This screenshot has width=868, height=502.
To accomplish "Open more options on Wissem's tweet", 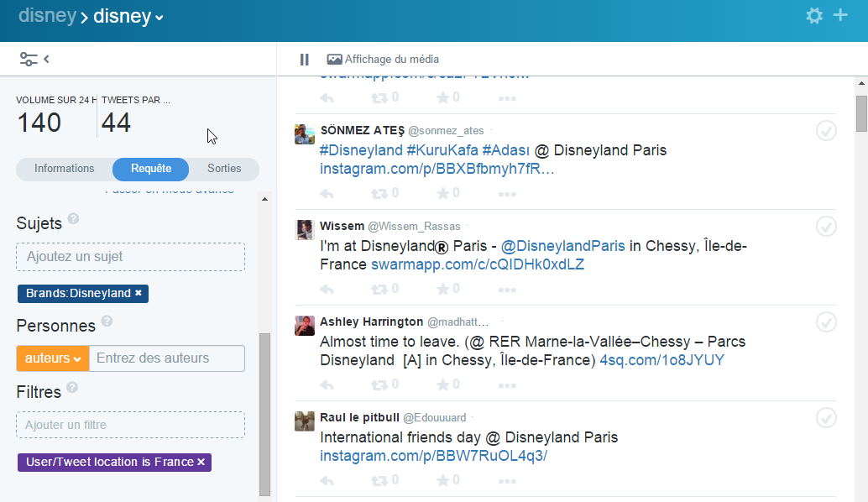I will (x=507, y=290).
